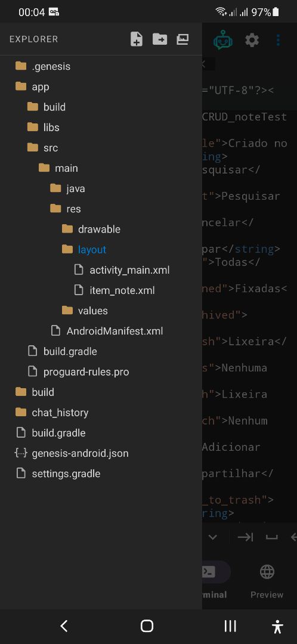The image size is (297, 644).
Task: Open item_note.xml file
Action: 101,290
